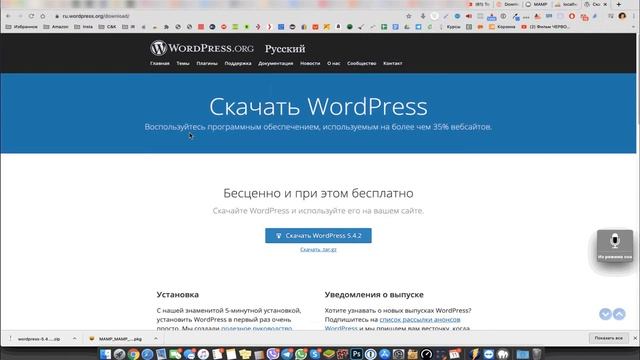Open WhatsApp from the Dock
This screenshot has width=640, height=360.
(x=301, y=354)
